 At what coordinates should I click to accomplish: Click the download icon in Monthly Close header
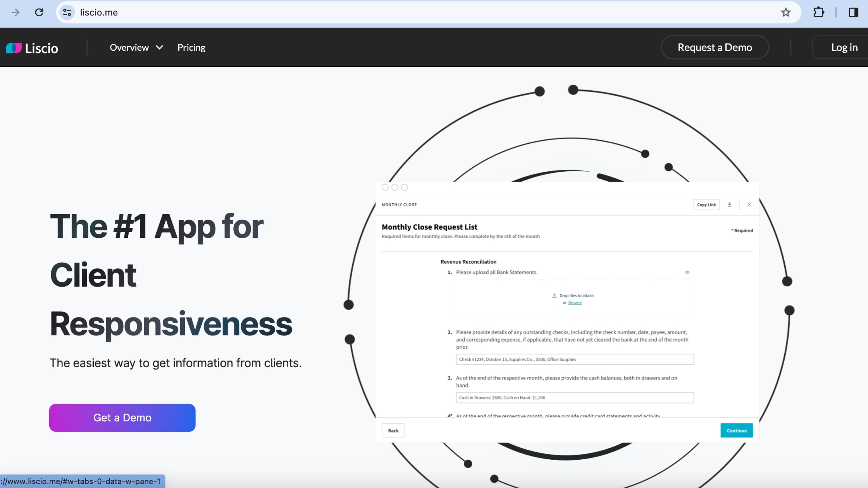pyautogui.click(x=729, y=204)
